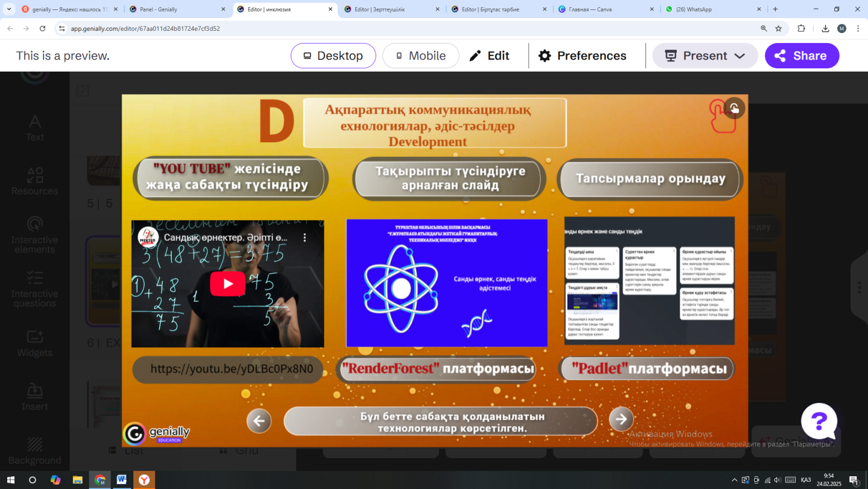Open the help question mark bubble
The height and width of the screenshot is (489, 868).
tap(819, 422)
